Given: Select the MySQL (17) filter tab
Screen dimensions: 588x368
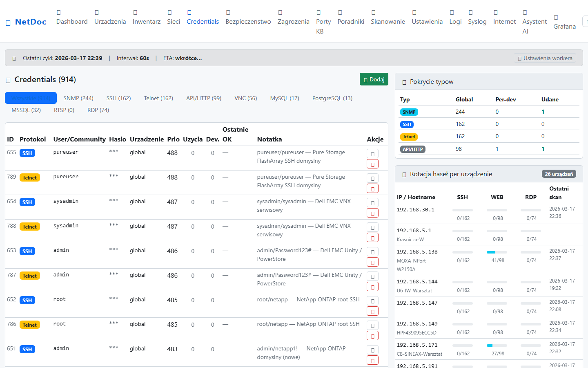Looking at the screenshot, I should pyautogui.click(x=285, y=98).
